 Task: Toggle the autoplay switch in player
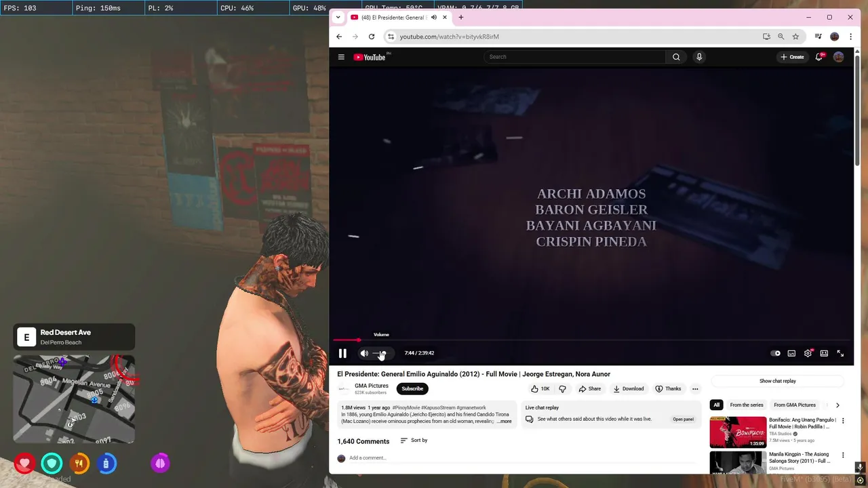[775, 353]
